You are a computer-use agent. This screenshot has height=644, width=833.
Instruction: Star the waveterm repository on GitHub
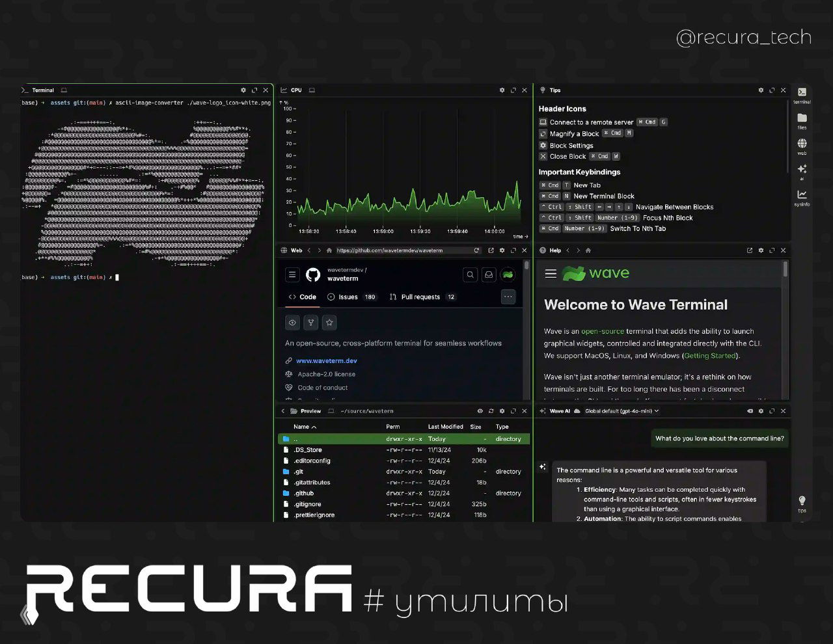pyautogui.click(x=330, y=322)
